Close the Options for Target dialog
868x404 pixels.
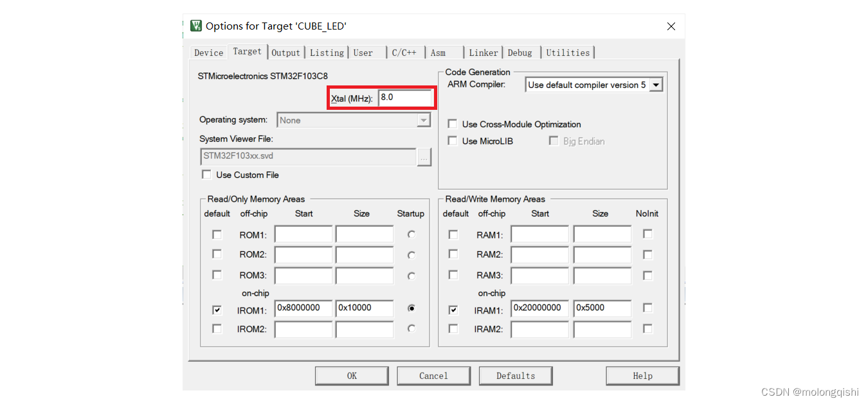click(x=671, y=26)
